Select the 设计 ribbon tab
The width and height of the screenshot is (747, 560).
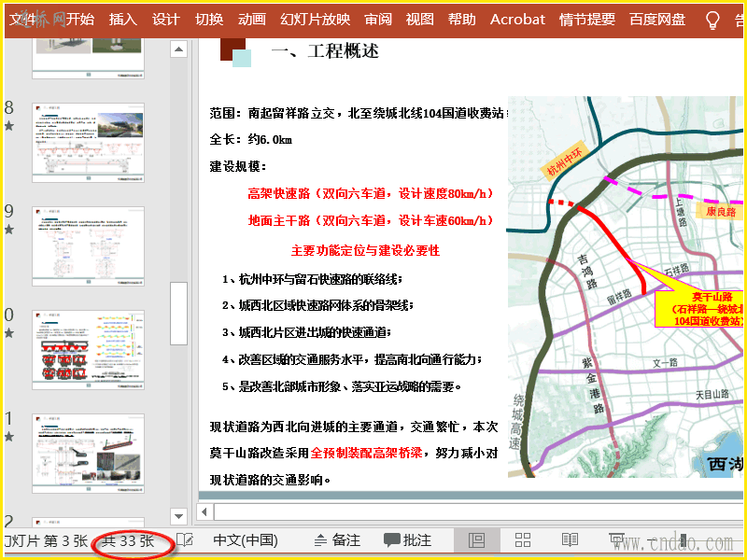[166, 19]
